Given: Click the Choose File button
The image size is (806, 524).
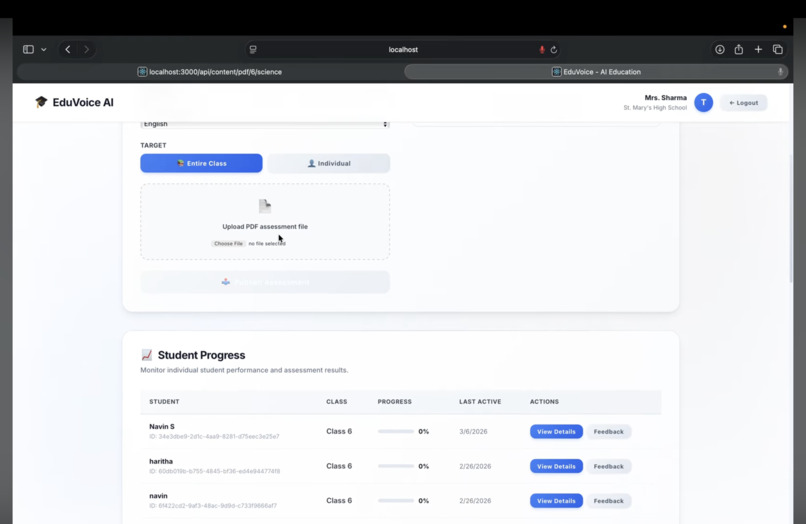Looking at the screenshot, I should (x=228, y=243).
